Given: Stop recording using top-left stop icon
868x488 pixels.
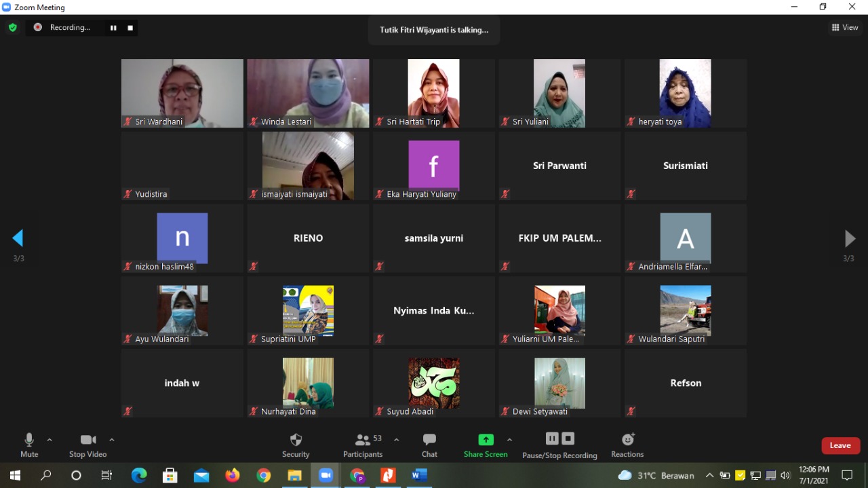Looking at the screenshot, I should pyautogui.click(x=130, y=28).
